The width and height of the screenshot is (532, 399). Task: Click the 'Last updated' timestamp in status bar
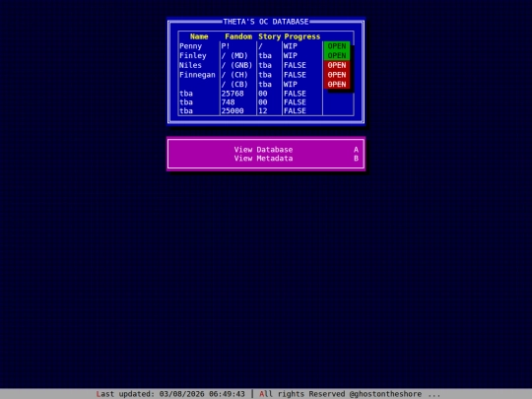(x=170, y=394)
